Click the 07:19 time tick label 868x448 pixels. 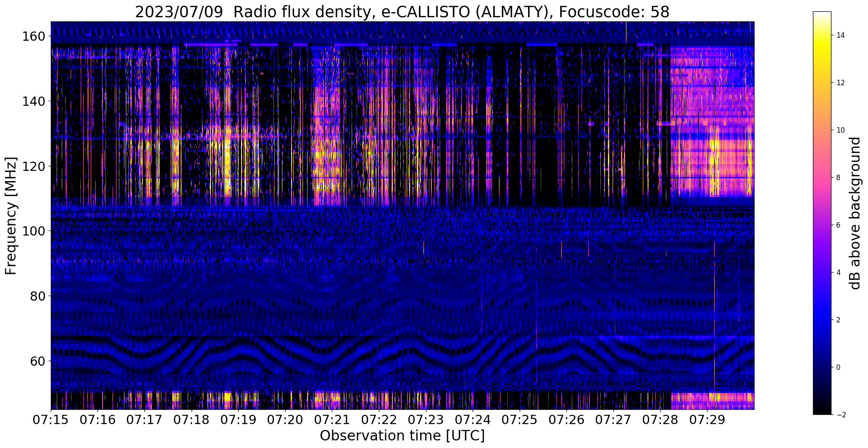238,419
